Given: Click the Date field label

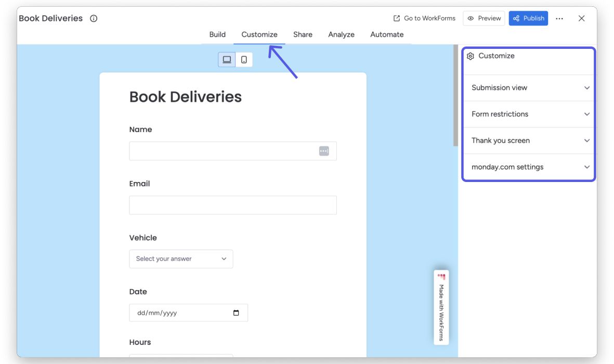Looking at the screenshot, I should 138,292.
